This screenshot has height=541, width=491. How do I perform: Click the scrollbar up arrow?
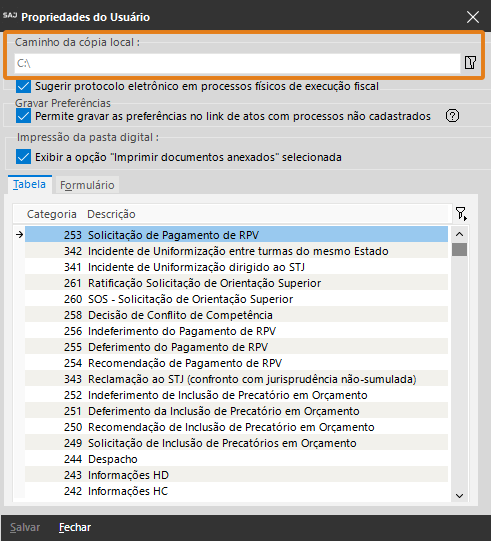click(x=459, y=235)
